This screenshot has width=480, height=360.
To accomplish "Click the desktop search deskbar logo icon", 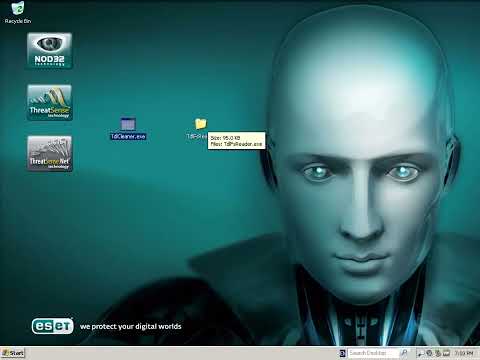I will (342, 353).
